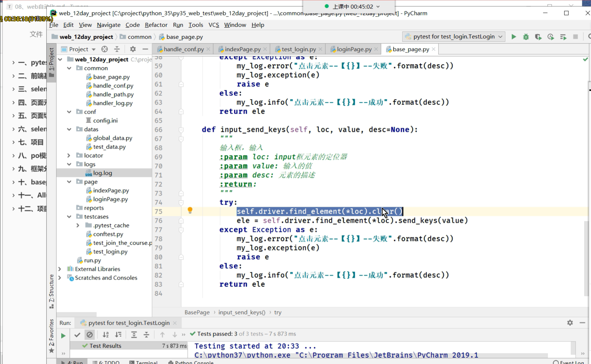Collapse the testcases folder

click(x=69, y=216)
